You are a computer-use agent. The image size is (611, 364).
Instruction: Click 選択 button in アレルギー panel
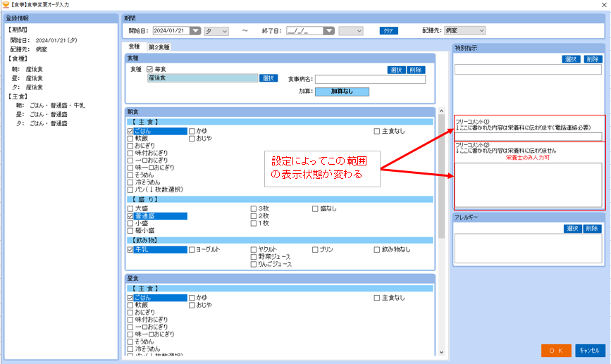point(572,229)
